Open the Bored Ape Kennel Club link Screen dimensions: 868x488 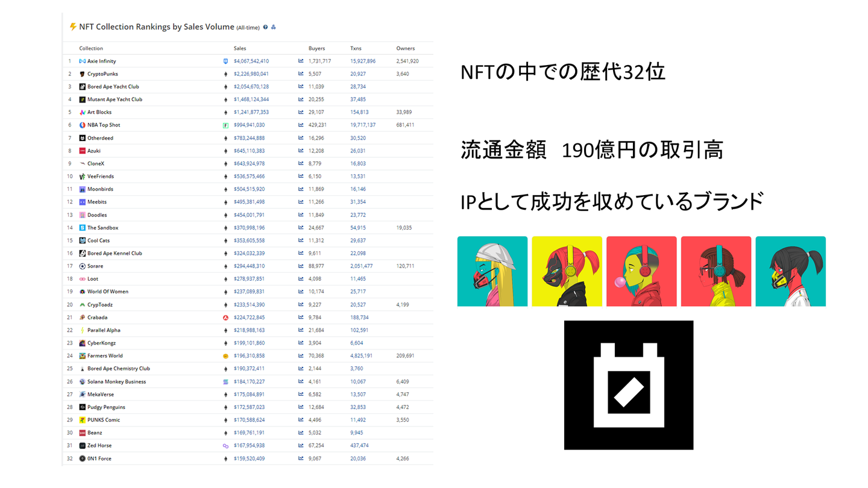point(115,253)
